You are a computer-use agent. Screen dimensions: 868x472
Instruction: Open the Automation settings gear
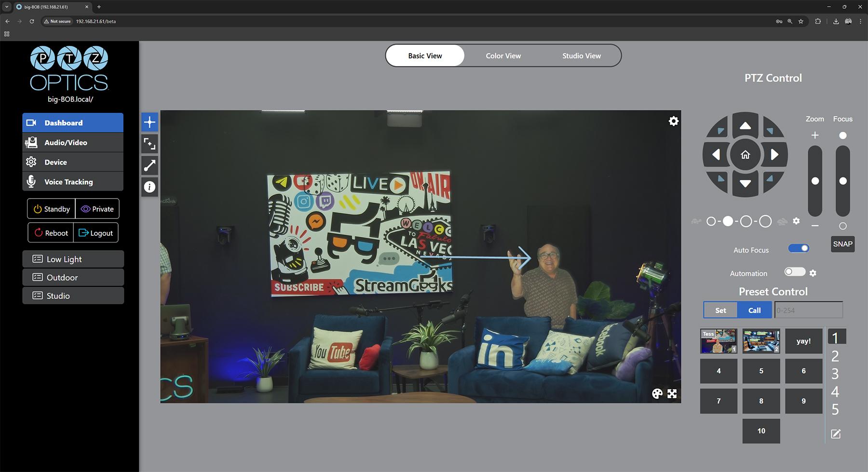[x=813, y=273]
